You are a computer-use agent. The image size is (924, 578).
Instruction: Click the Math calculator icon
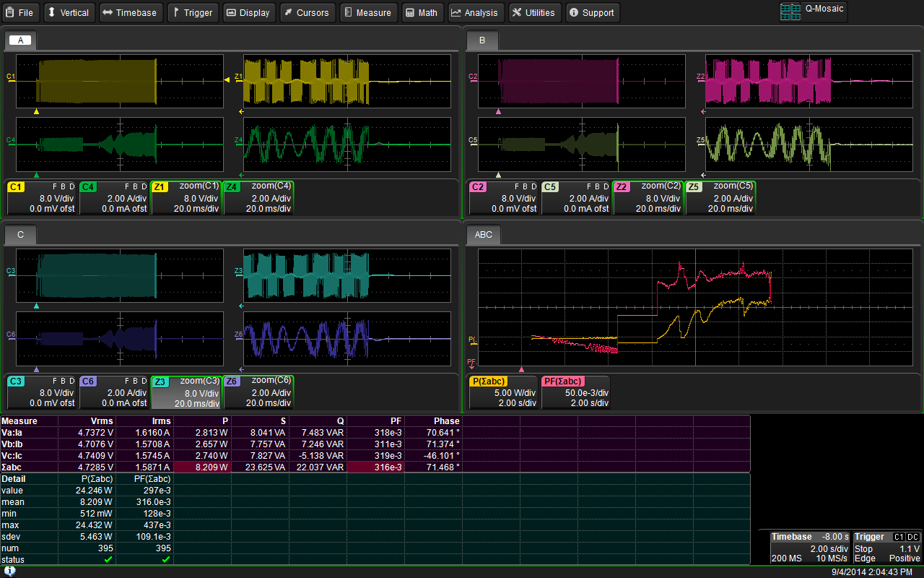[410, 12]
